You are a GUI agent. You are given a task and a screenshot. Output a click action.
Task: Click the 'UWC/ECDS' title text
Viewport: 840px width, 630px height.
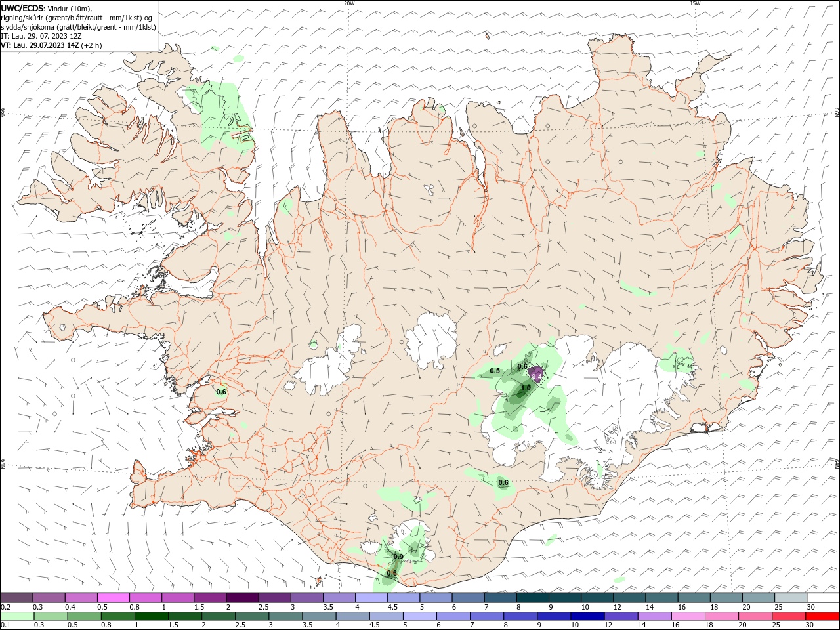point(22,8)
